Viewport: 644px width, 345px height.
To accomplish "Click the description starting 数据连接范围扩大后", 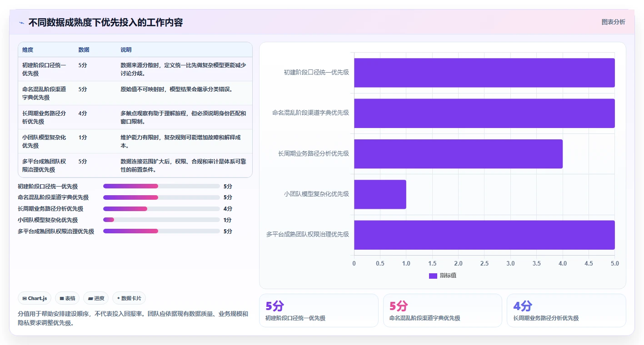I will coord(183,165).
